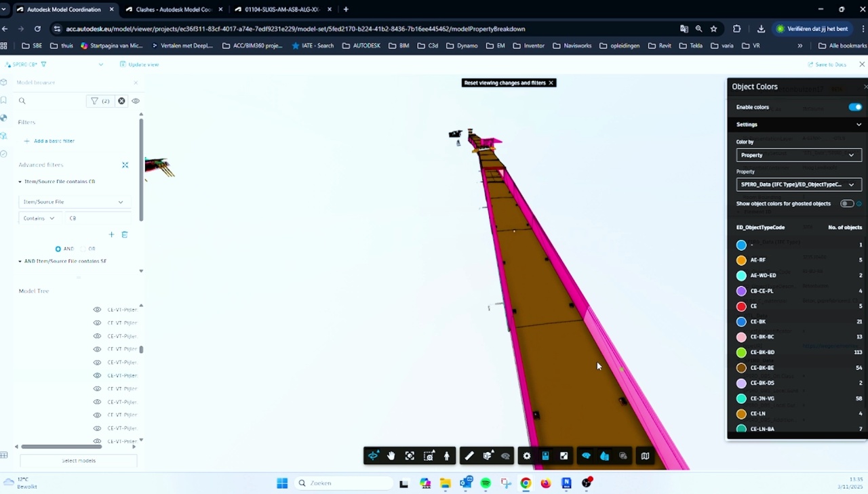Click the grey layers-with-drop icon in toolbar
Image resolution: width=868 pixels, height=494 pixels.
(623, 456)
